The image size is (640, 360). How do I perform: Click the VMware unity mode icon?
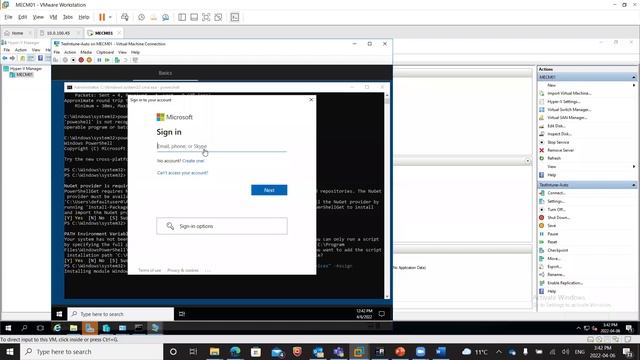coord(218,17)
